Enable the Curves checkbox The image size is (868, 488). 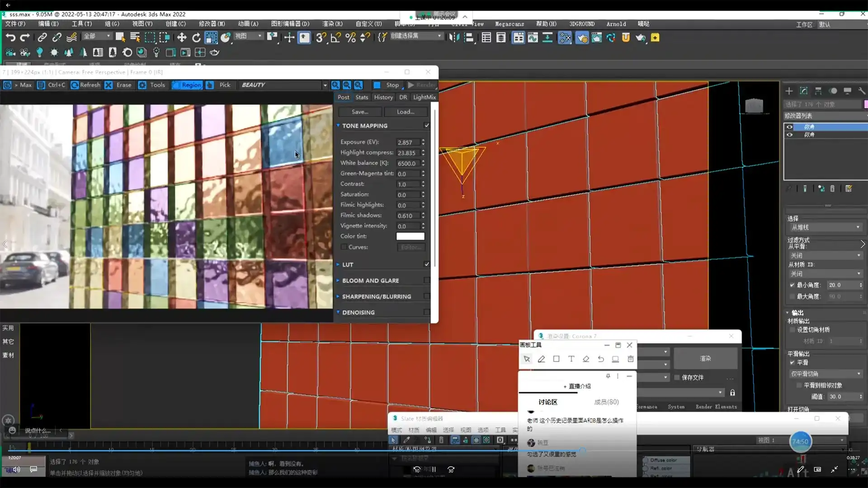point(344,247)
